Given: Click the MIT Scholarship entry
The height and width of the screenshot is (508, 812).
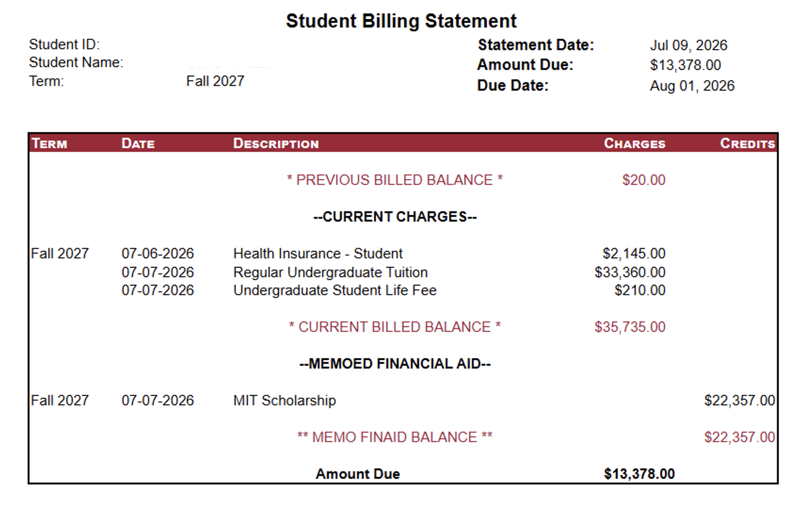Looking at the screenshot, I should point(284,401).
